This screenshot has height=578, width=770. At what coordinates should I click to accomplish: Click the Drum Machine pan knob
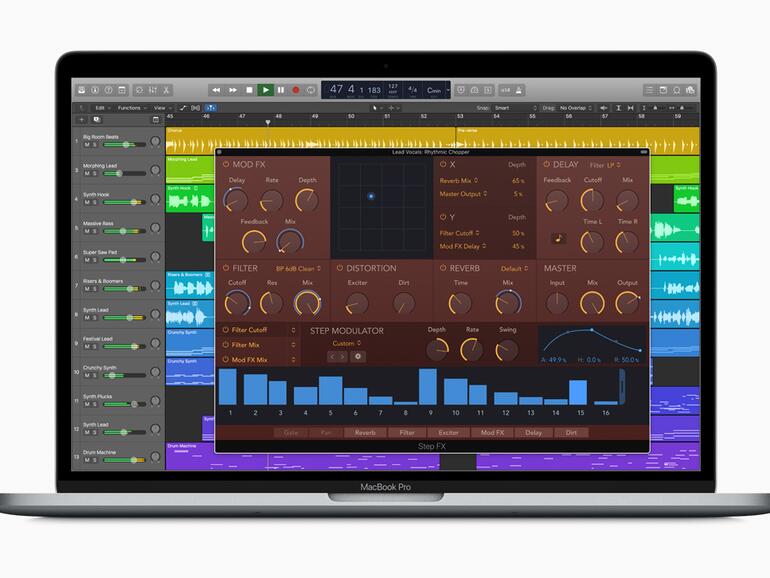155,457
